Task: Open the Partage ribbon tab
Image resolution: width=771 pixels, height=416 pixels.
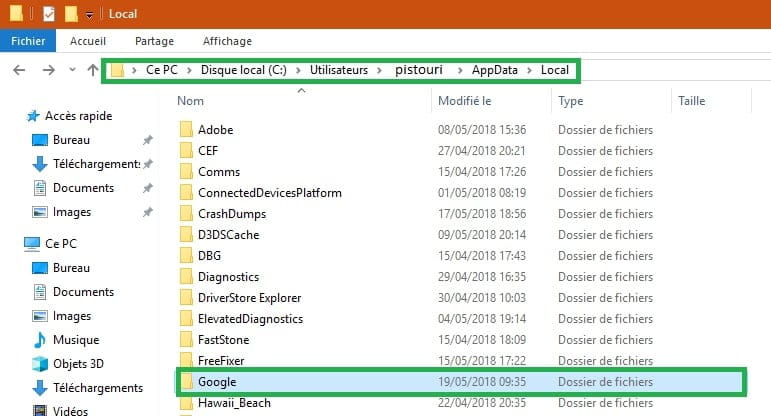Action: [x=154, y=41]
